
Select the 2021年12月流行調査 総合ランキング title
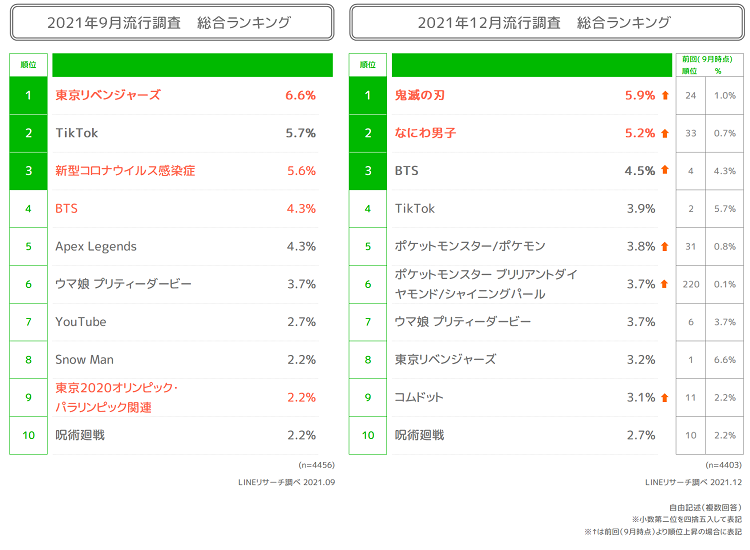[544, 22]
